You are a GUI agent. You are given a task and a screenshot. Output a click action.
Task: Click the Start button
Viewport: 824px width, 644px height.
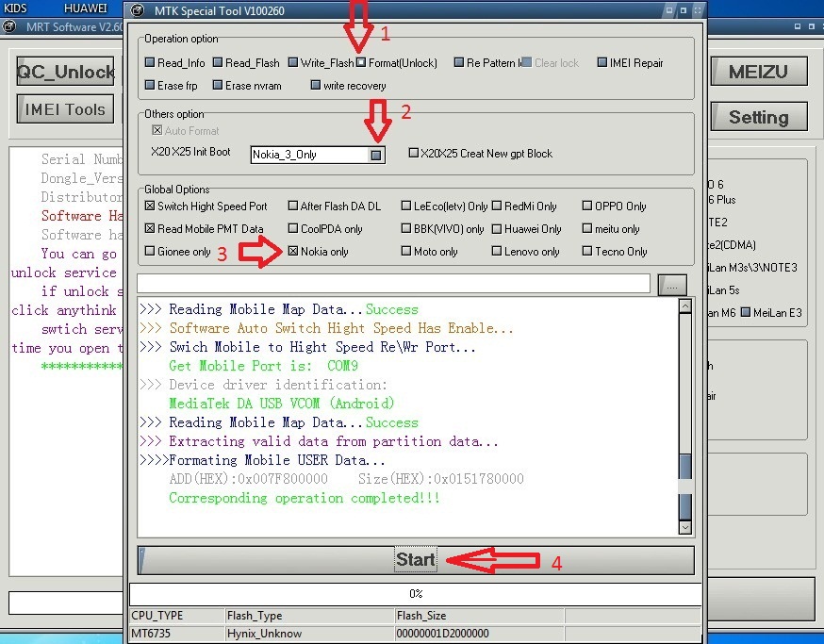coord(416,560)
